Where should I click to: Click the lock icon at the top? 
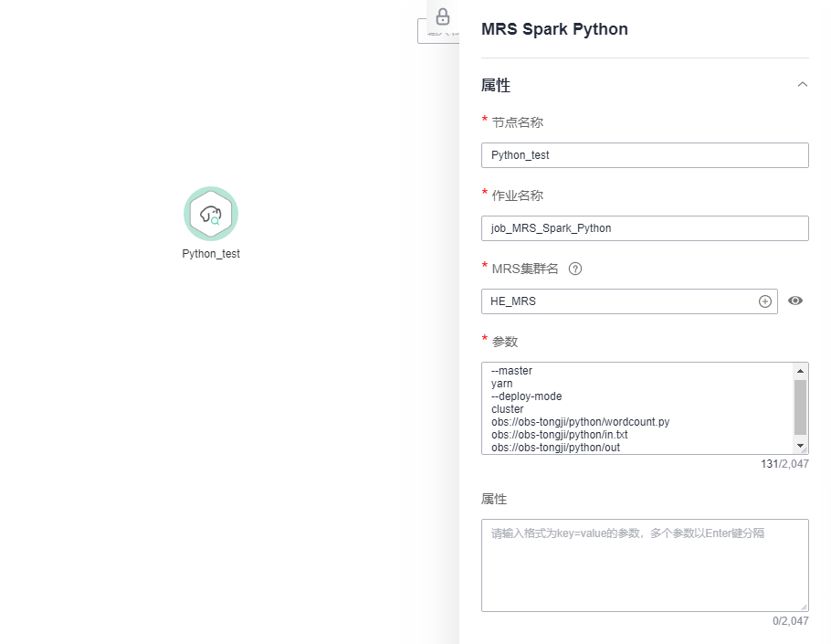pos(443,16)
